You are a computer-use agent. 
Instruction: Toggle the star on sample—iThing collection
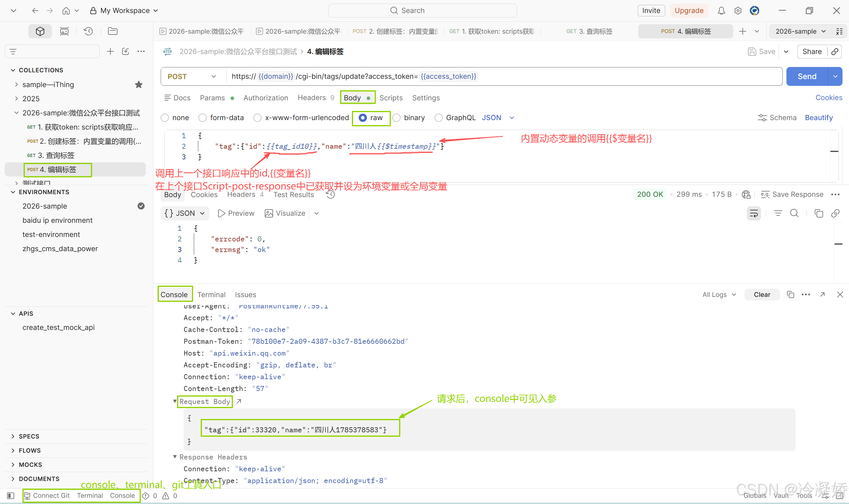(139, 85)
